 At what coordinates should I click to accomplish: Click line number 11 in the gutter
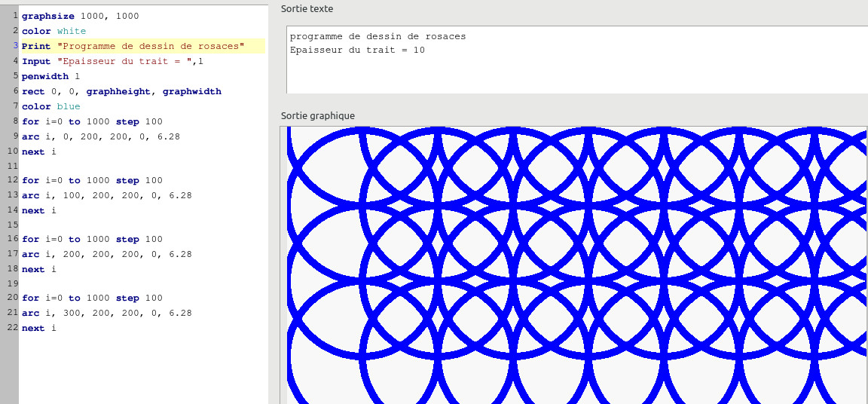tap(14, 166)
